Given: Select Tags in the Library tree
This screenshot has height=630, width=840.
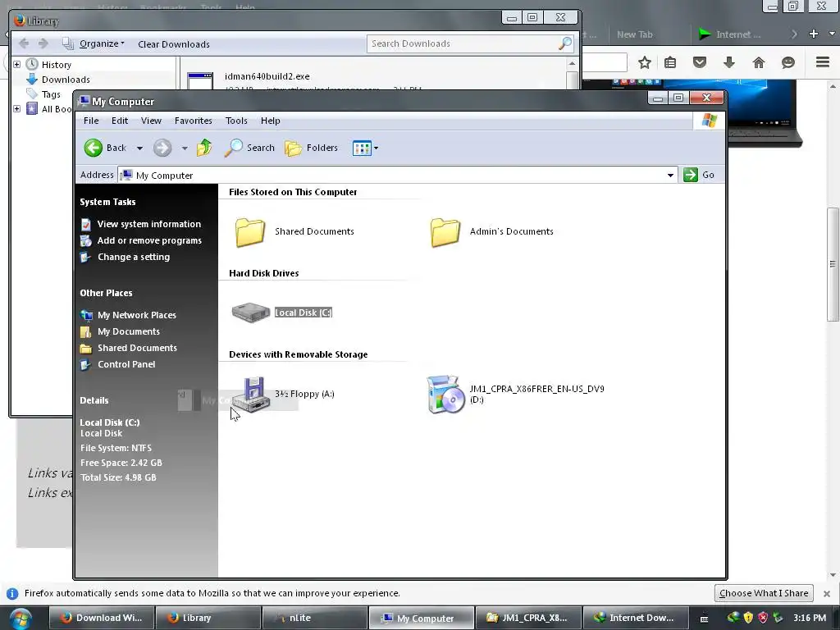Looking at the screenshot, I should 51,94.
